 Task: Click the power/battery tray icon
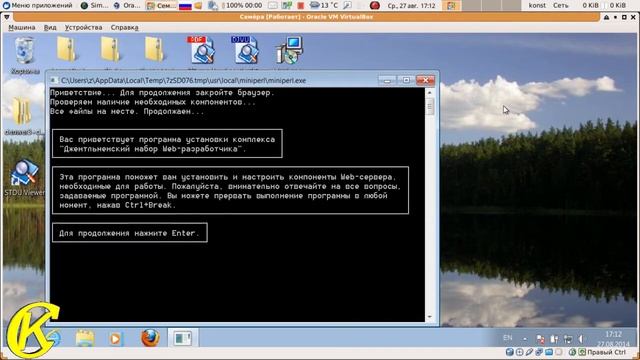tap(554, 339)
